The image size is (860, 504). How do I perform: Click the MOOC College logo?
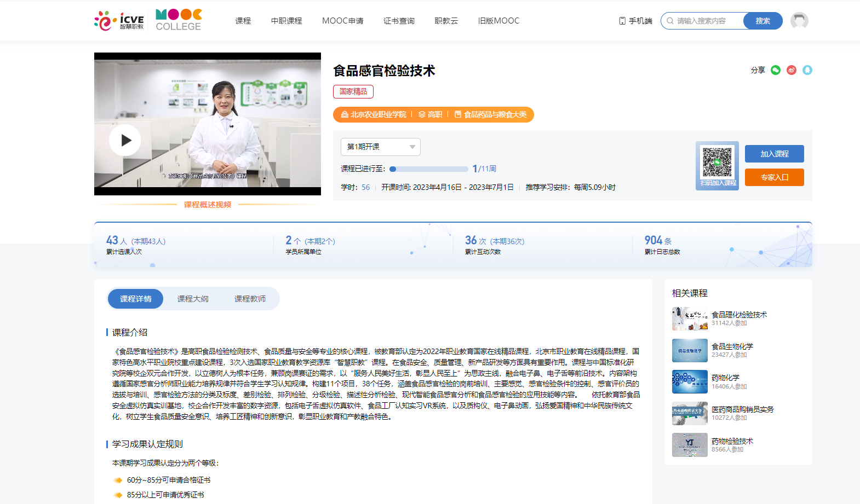[x=179, y=20]
